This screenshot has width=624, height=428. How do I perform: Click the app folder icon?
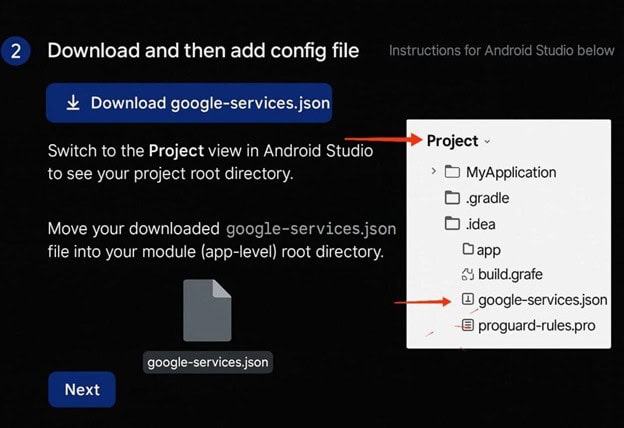[x=468, y=249]
